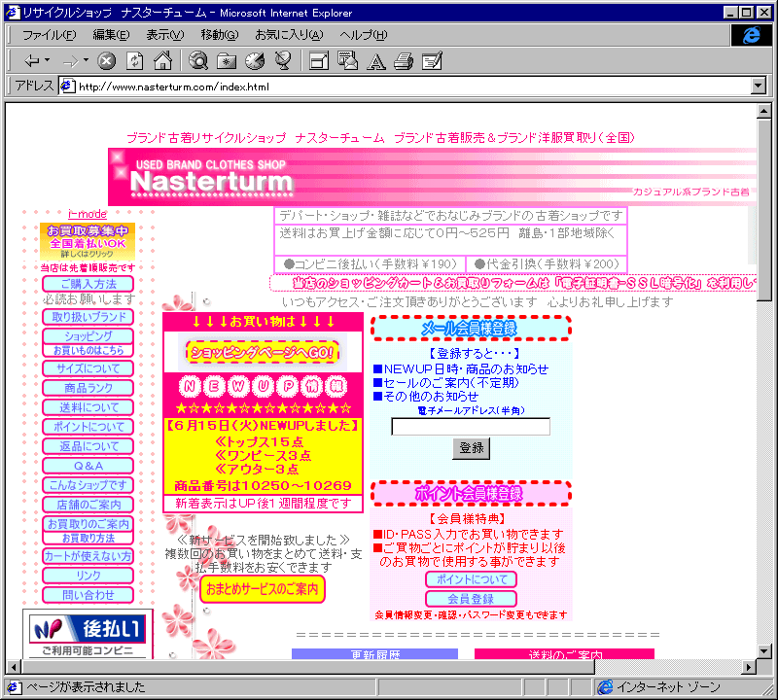The image size is (778, 700).
Task: Click ポイントについて button in member box
Action: point(471,579)
